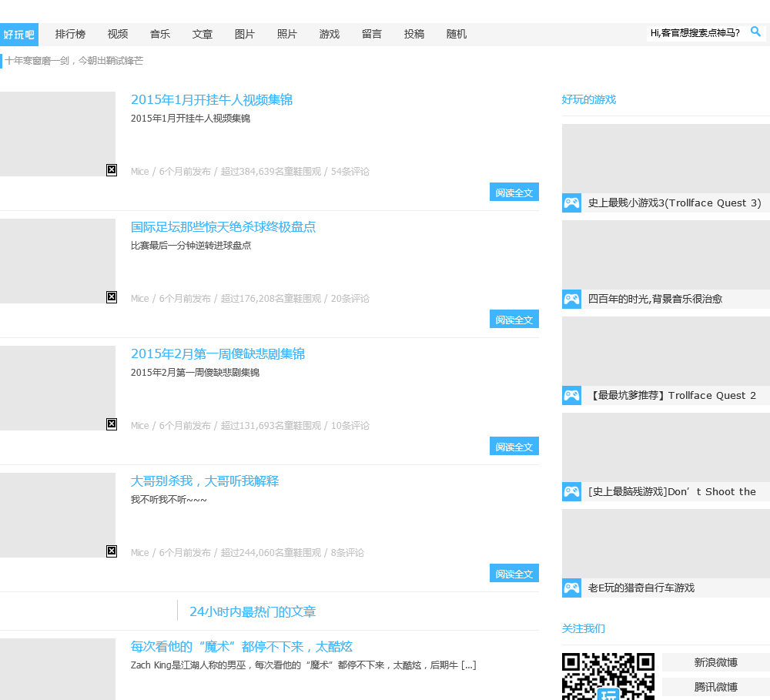This screenshot has width=770, height=700.
Task: Open game link 【最最坑爹推荐】Trollface Quest 2
Action: pos(671,396)
